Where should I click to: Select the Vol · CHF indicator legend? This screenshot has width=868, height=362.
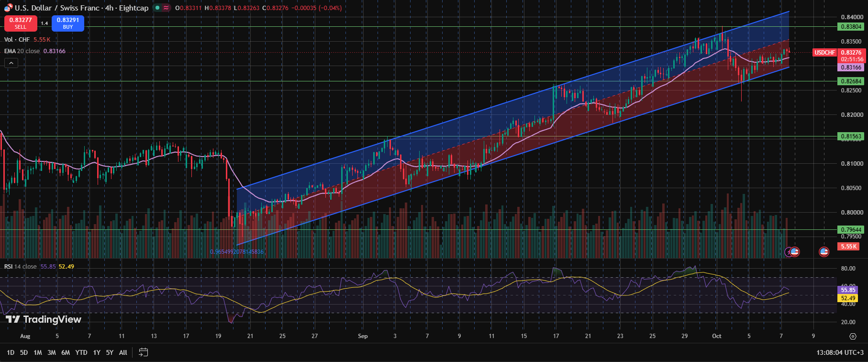point(17,40)
